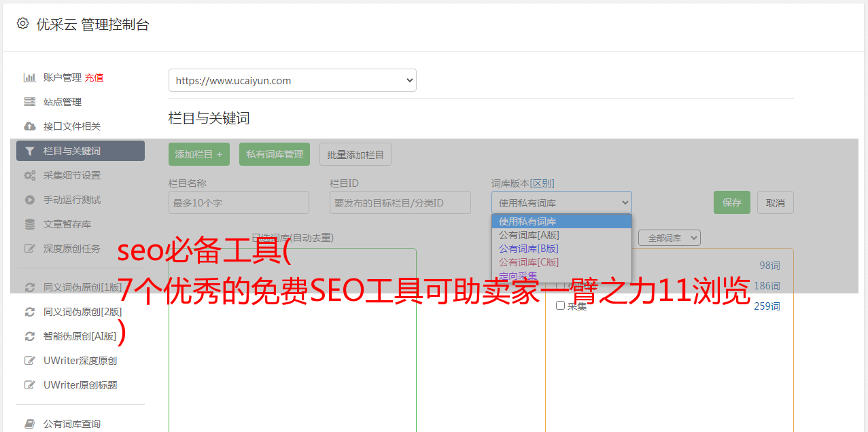Open UWriter原创标题 in sidebar
868x432 pixels.
click(80, 385)
